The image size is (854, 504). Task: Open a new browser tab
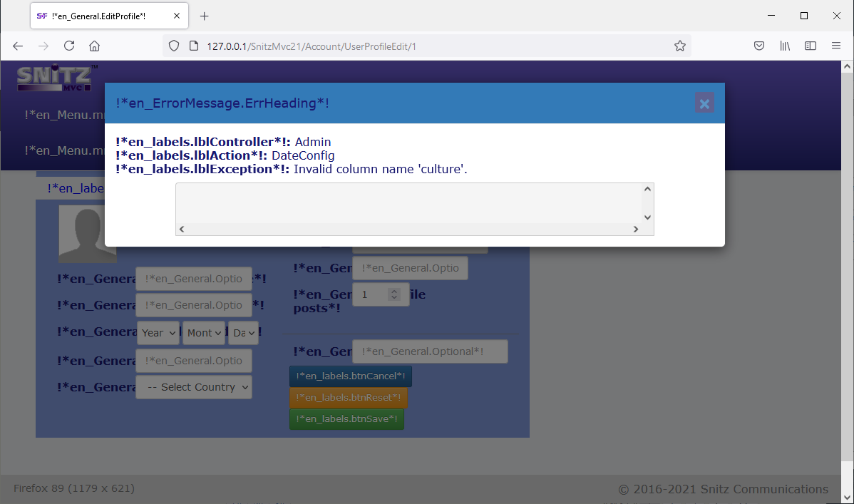205,16
